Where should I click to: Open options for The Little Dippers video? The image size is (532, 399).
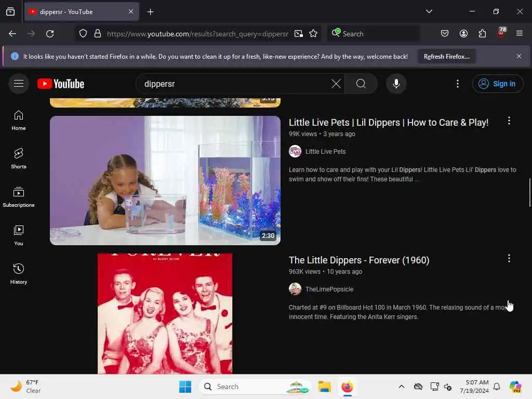coord(509,259)
